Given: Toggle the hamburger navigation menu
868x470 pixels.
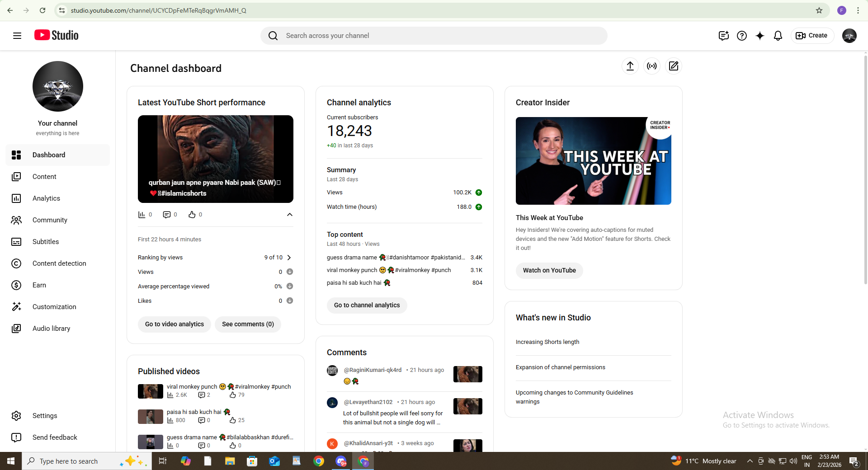Looking at the screenshot, I should pos(17,36).
